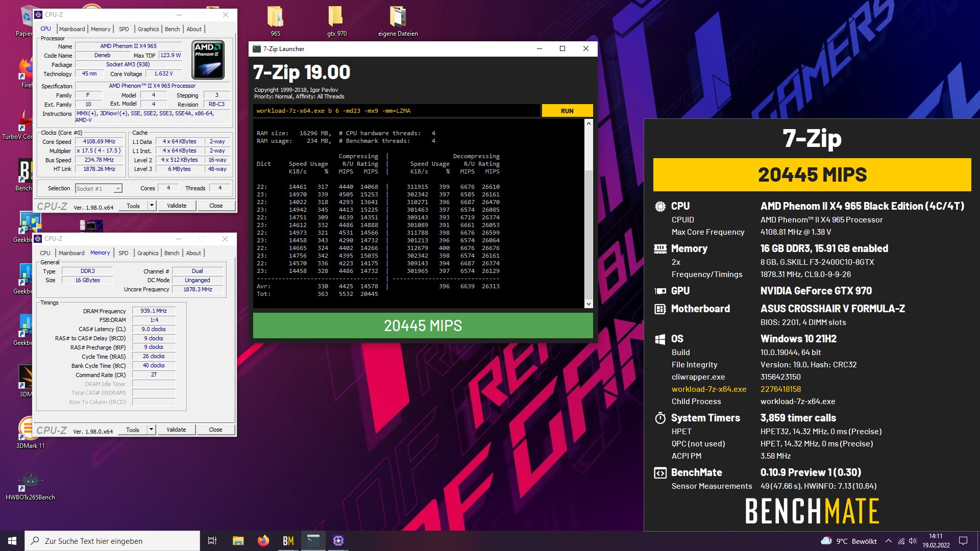Open the About tab in top CPU-Z
The width and height of the screenshot is (980, 551).
click(x=194, y=29)
